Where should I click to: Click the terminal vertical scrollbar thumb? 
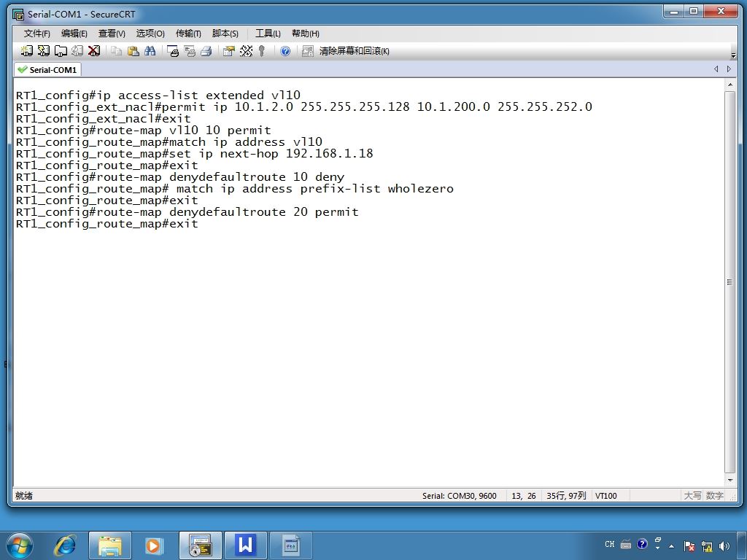tap(729, 282)
